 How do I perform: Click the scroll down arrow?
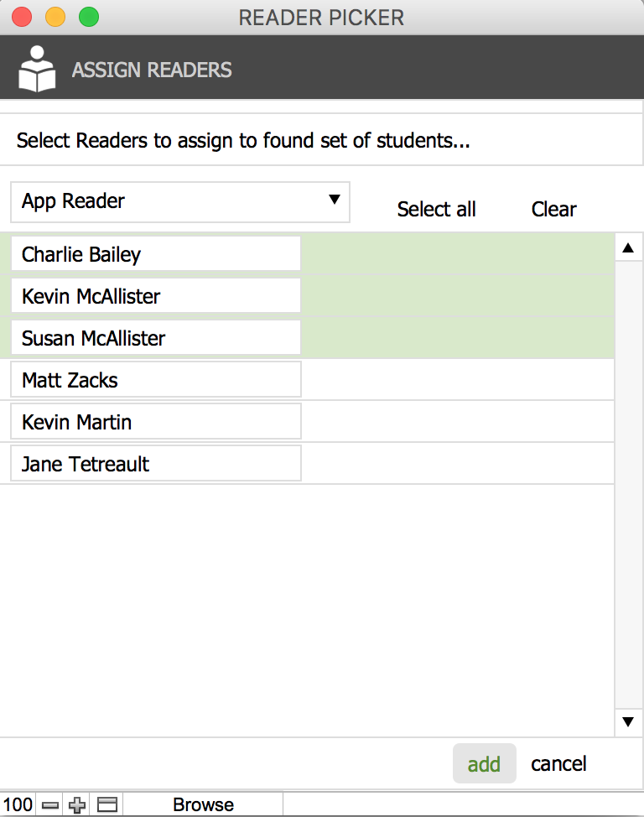point(628,721)
